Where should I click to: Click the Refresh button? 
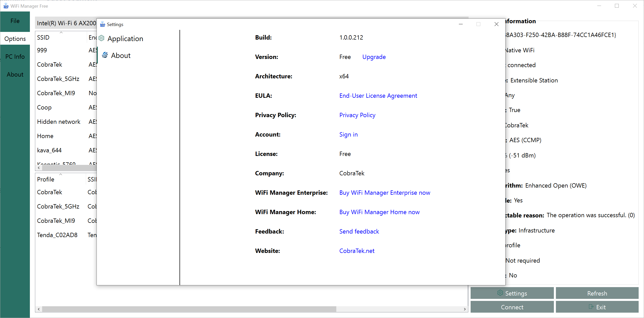click(597, 293)
